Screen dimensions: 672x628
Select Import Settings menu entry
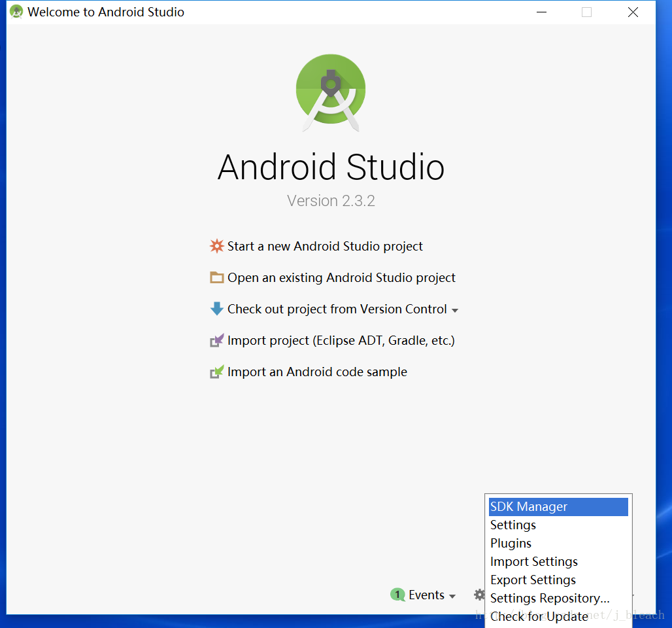[558, 561]
